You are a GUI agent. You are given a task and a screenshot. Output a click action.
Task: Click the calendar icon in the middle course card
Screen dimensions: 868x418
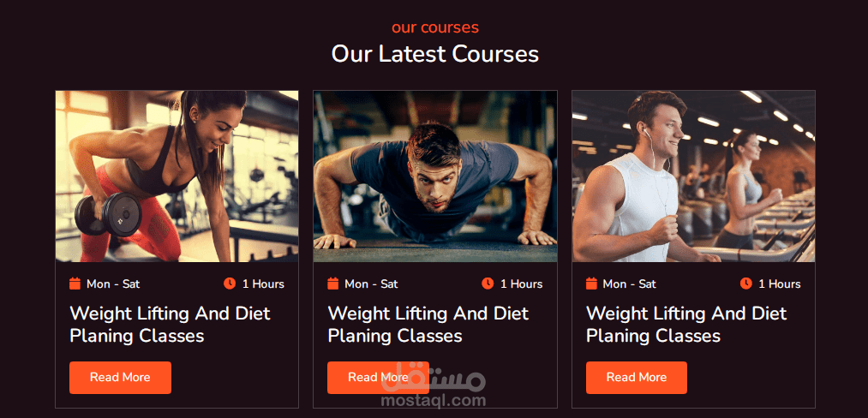click(x=332, y=284)
